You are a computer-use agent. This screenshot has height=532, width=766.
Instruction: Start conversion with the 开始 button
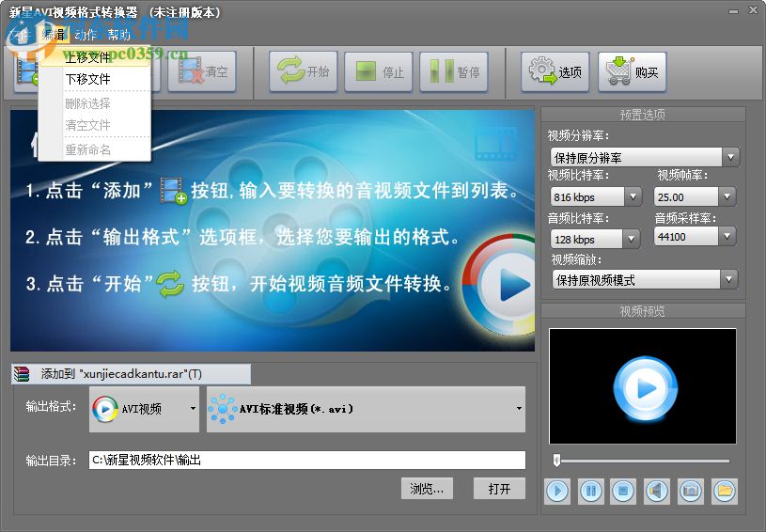coord(303,71)
